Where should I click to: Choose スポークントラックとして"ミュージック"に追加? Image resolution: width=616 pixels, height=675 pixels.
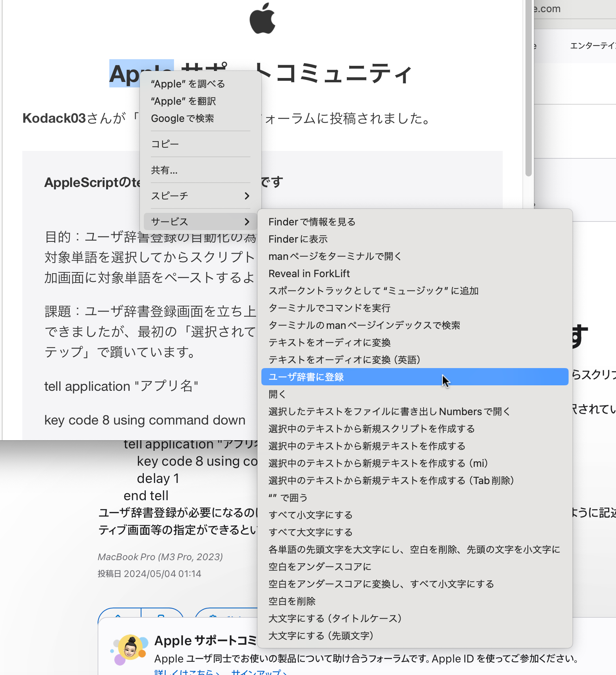tap(415, 291)
